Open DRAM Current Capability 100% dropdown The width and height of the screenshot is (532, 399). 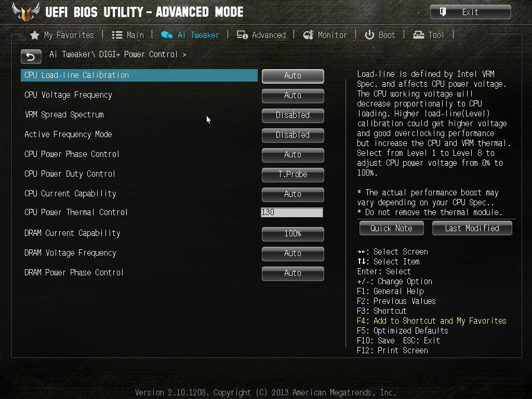pyautogui.click(x=293, y=234)
